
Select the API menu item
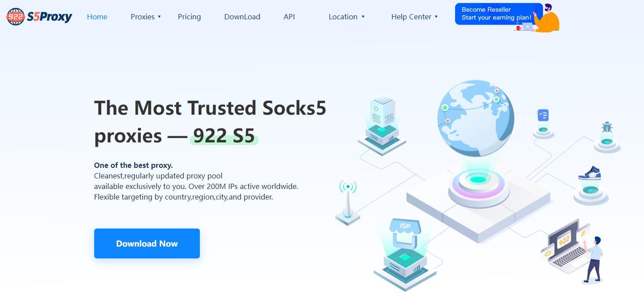tap(289, 17)
